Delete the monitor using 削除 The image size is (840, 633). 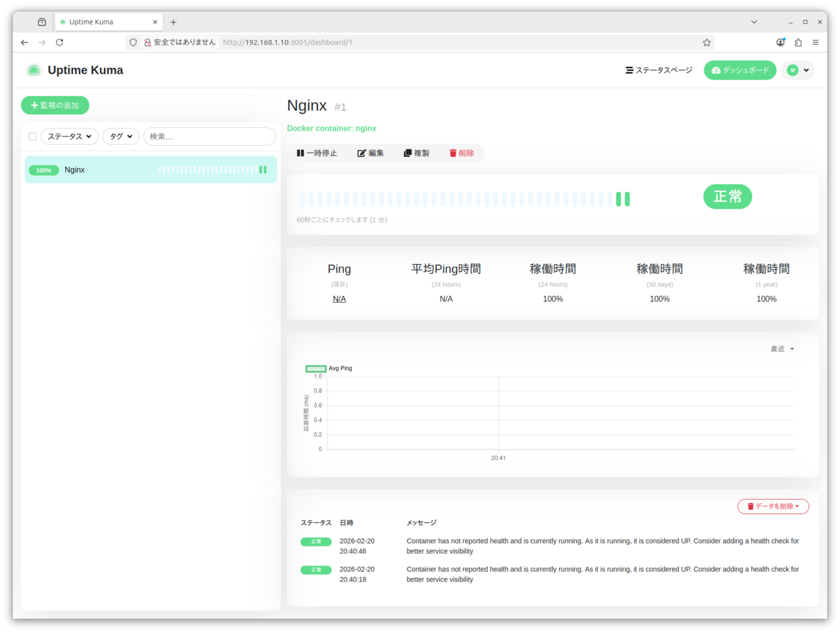click(x=461, y=153)
